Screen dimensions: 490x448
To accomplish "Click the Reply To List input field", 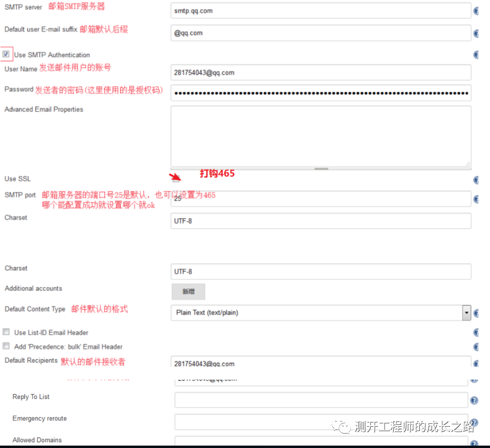I will (x=321, y=400).
